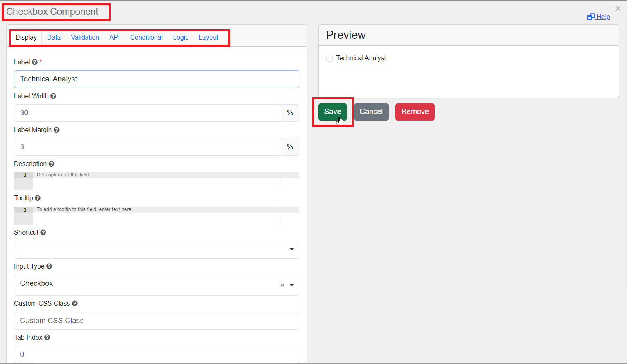Viewport: 627px width, 364px height.
Task: Click the Tooltip editor area
Action: click(x=157, y=216)
